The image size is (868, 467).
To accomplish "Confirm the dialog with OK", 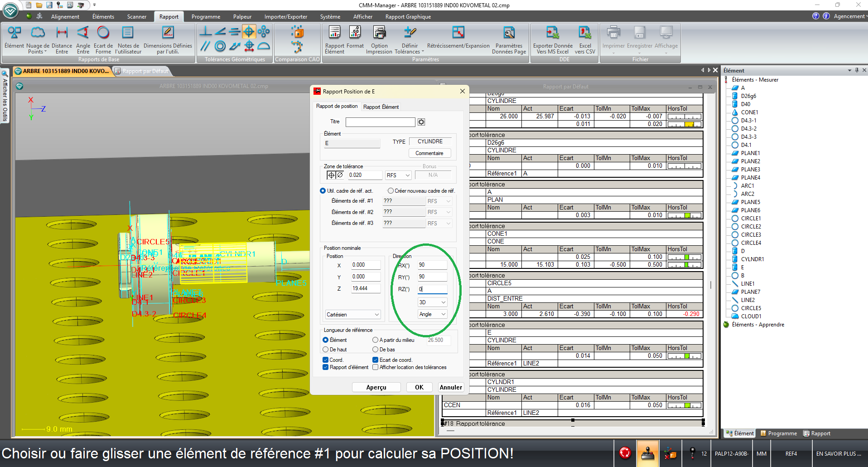I will pos(420,387).
